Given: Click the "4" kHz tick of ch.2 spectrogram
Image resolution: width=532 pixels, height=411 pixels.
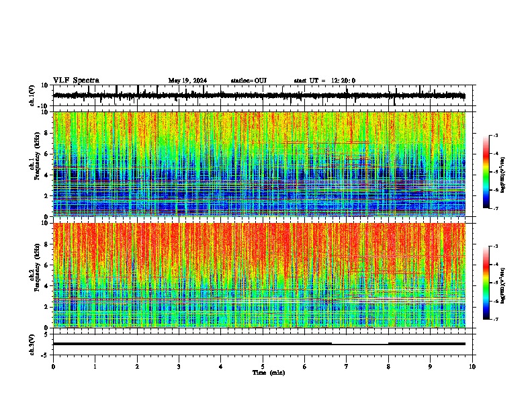Looking at the screenshot, I should point(47,286).
